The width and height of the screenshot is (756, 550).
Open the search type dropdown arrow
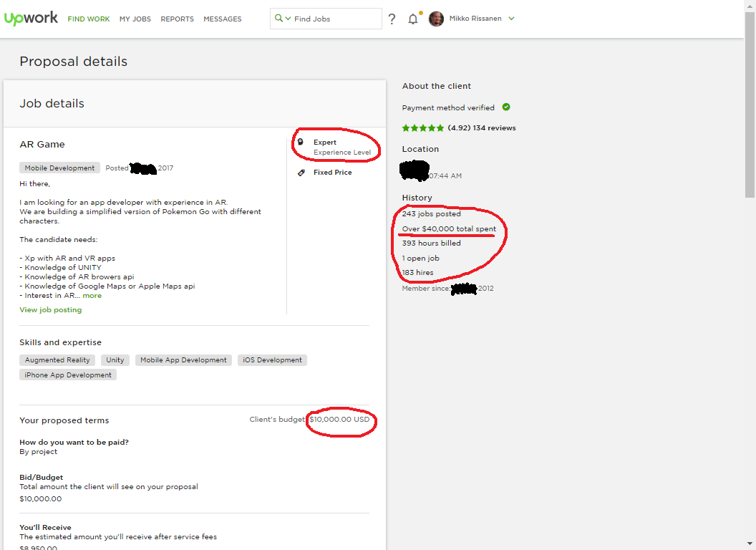pyautogui.click(x=288, y=19)
